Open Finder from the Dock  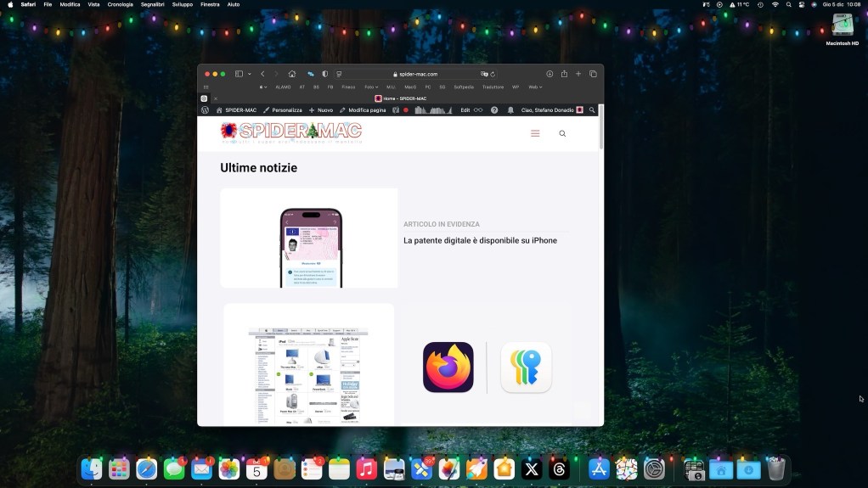coord(92,469)
